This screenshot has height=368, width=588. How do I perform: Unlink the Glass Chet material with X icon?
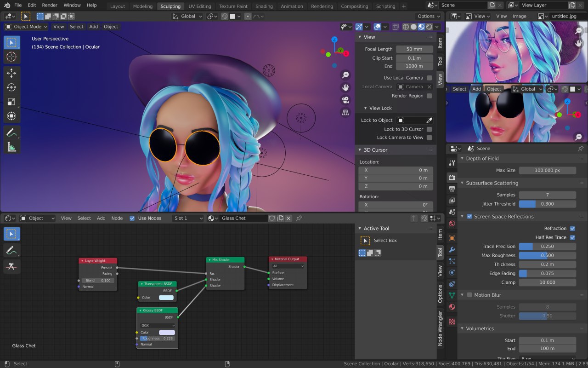(x=288, y=218)
